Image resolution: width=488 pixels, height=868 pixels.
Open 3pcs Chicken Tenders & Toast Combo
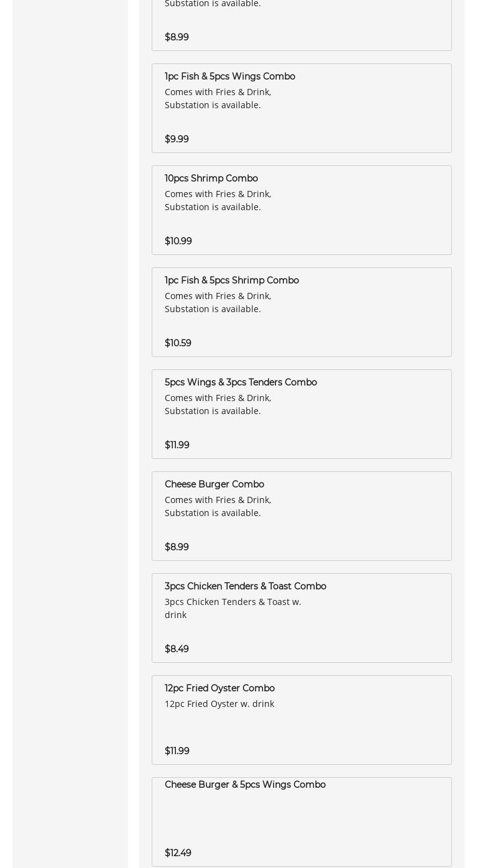pos(245,586)
